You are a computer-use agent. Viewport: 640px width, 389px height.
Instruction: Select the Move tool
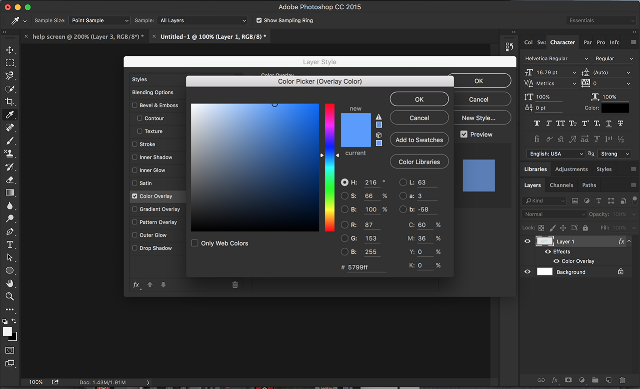coord(9,50)
